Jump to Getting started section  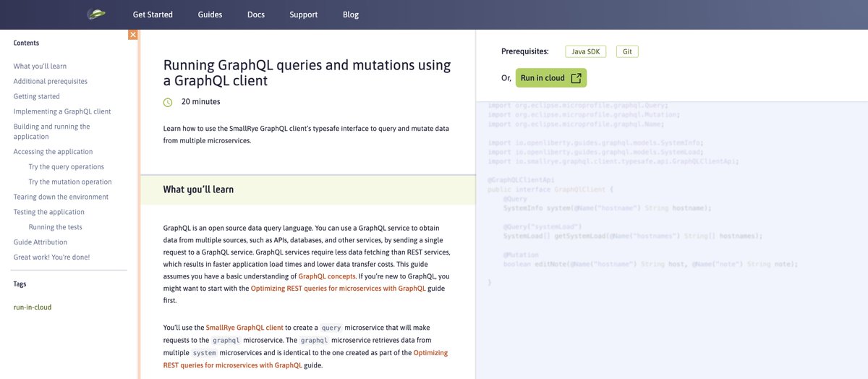click(37, 96)
